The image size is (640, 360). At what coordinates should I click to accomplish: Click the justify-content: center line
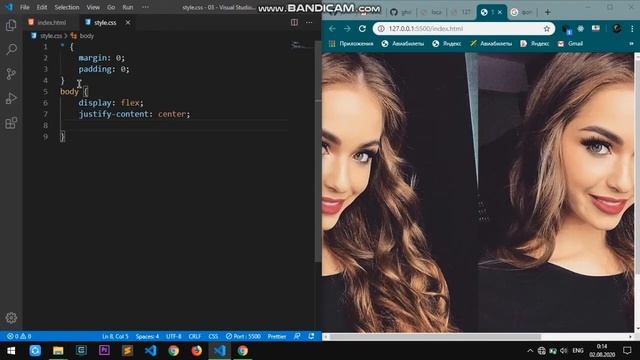pyautogui.click(x=134, y=114)
